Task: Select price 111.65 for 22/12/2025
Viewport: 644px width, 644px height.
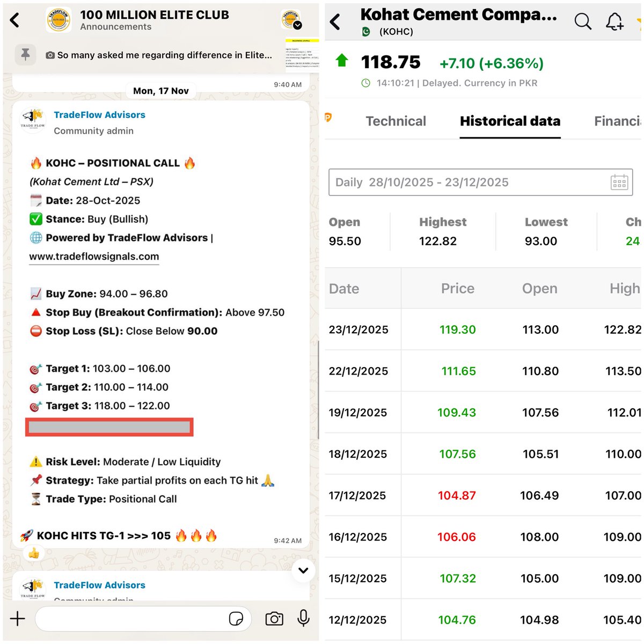Action: tap(459, 371)
